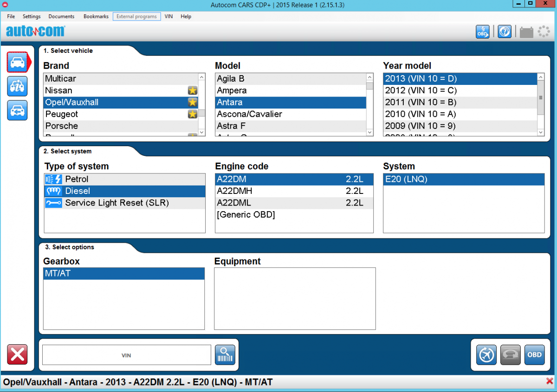Select Service Light Reset (SLR)
Viewport: 557px width, 392px height.
(x=124, y=203)
